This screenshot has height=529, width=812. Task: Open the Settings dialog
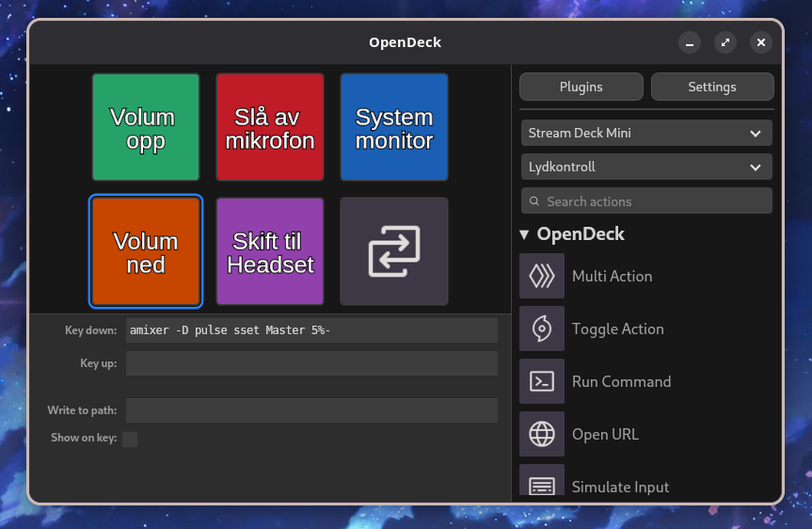[712, 87]
